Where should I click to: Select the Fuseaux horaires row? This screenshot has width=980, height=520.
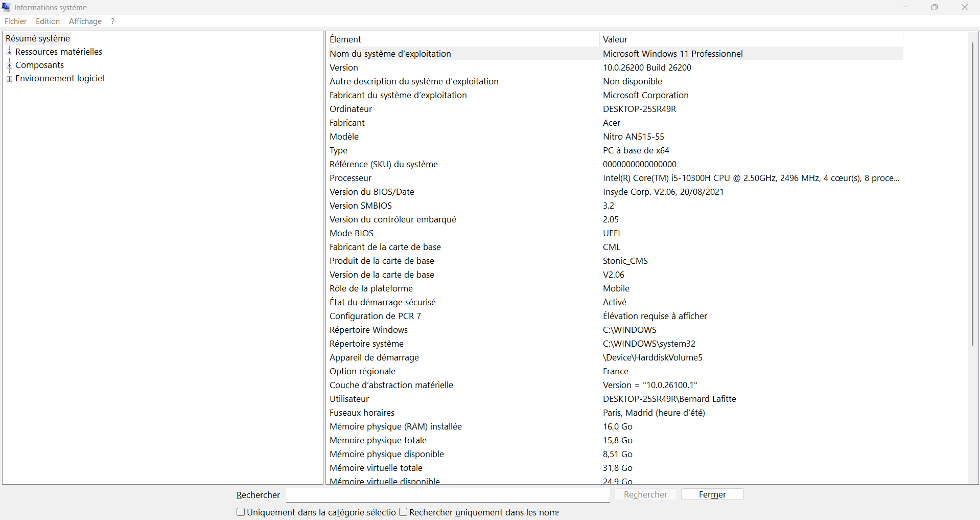pos(615,413)
